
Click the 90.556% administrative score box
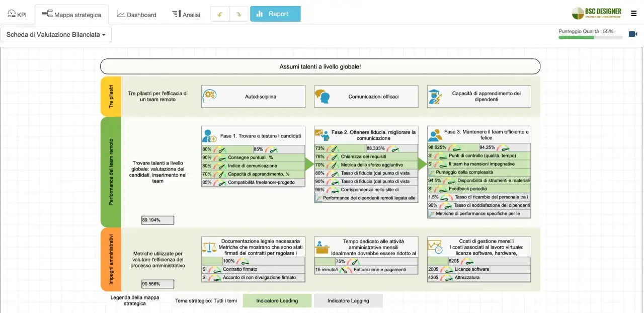(x=157, y=284)
